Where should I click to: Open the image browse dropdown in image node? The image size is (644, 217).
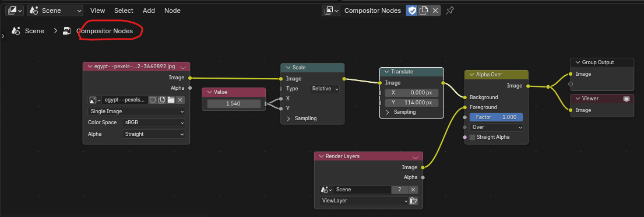click(94, 100)
